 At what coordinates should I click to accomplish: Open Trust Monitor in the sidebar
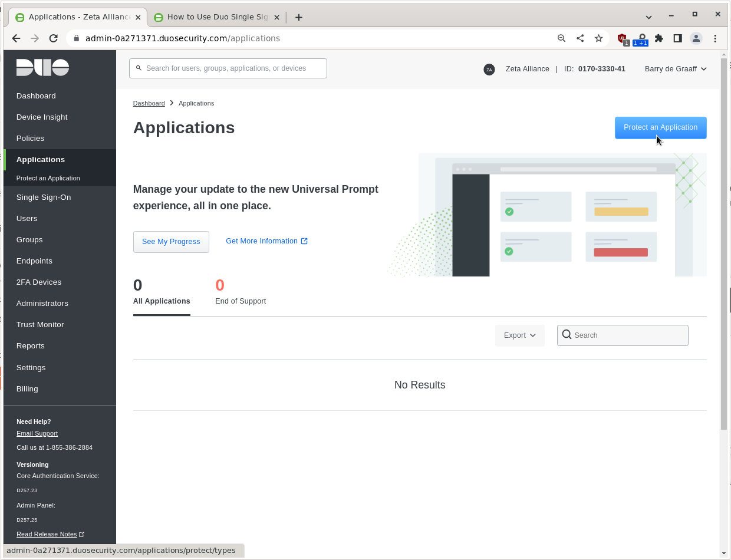pos(40,324)
